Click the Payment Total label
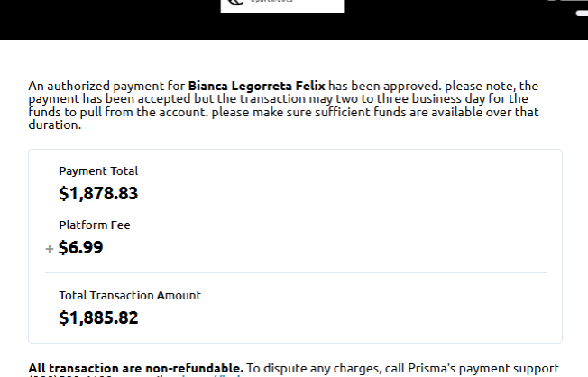The height and width of the screenshot is (377, 588). (98, 170)
